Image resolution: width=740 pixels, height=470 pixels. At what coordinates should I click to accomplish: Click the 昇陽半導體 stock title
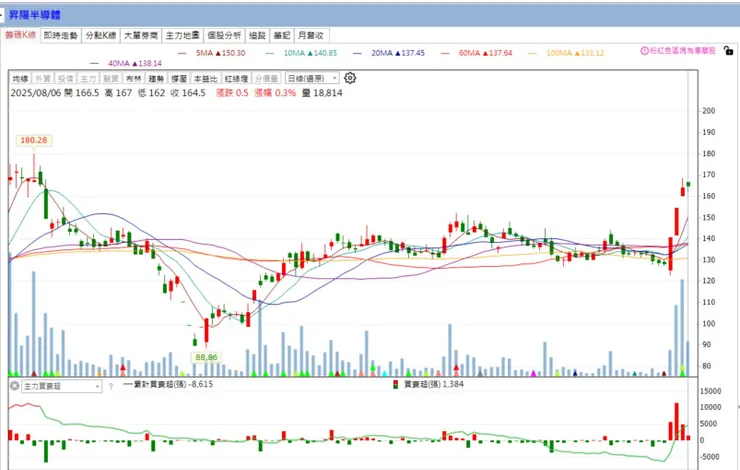[35, 15]
